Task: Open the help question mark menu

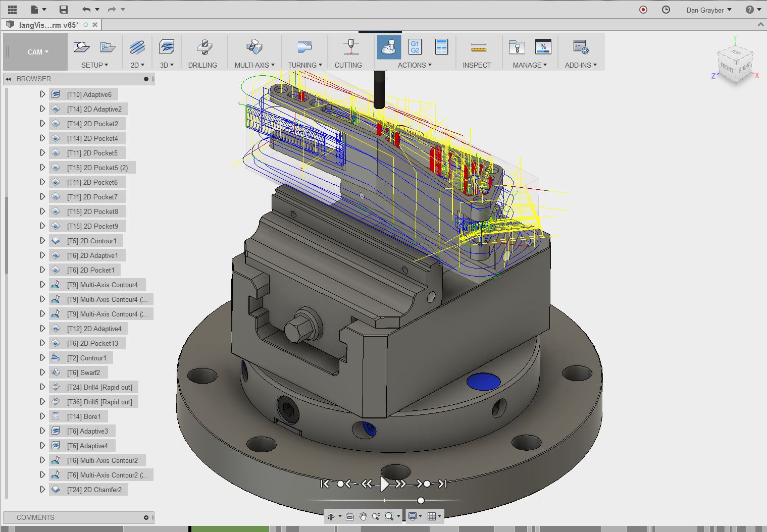Action: (x=753, y=10)
